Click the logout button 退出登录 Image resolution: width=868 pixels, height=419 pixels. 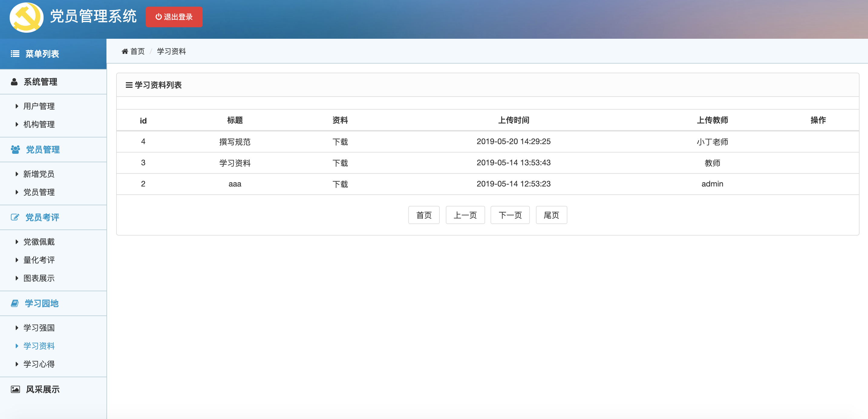click(x=174, y=17)
